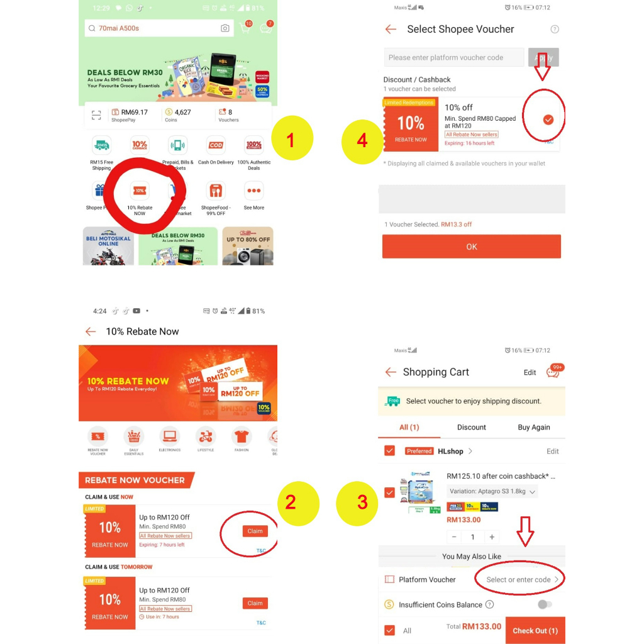
Task: Select the 10% off voucher radio
Action: click(x=548, y=119)
